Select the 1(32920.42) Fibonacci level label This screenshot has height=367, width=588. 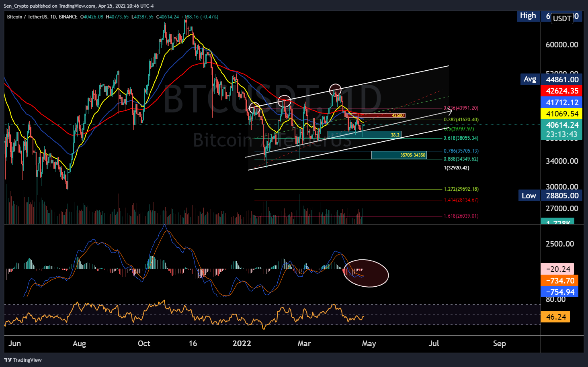coord(457,168)
